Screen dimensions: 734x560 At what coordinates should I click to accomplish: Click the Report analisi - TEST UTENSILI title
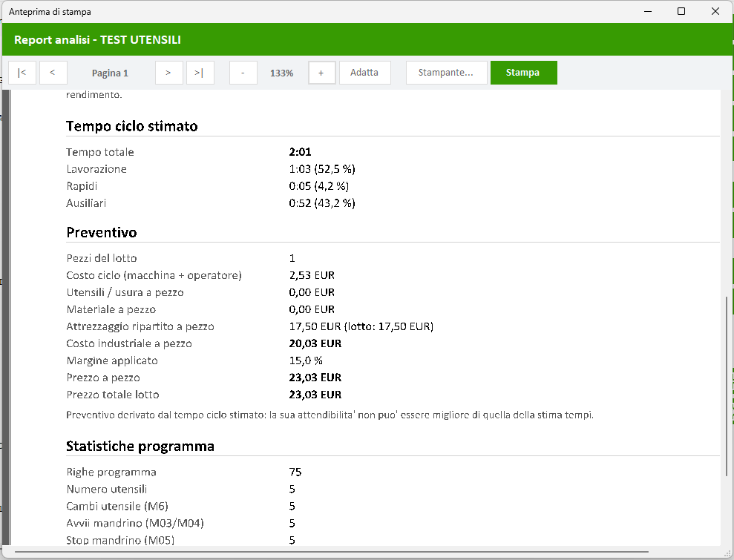coord(97,40)
